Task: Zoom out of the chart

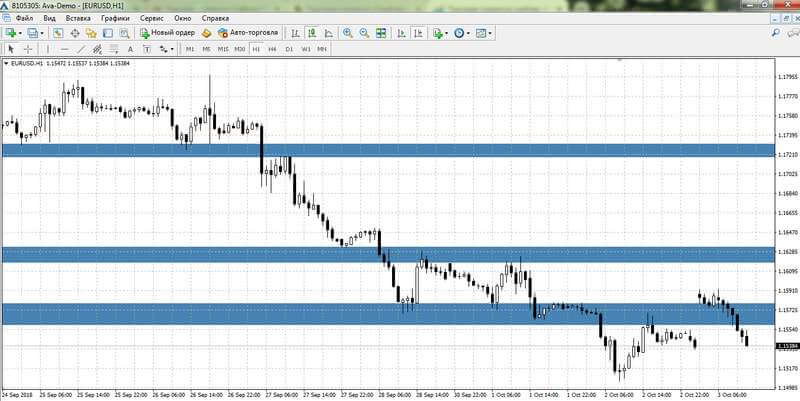Action: pos(364,33)
